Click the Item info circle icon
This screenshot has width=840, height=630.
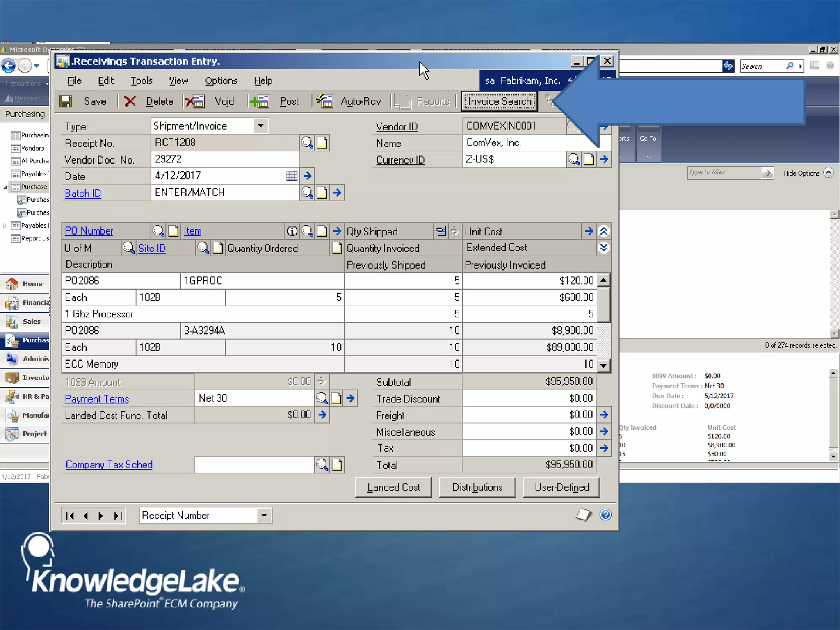[x=292, y=231]
